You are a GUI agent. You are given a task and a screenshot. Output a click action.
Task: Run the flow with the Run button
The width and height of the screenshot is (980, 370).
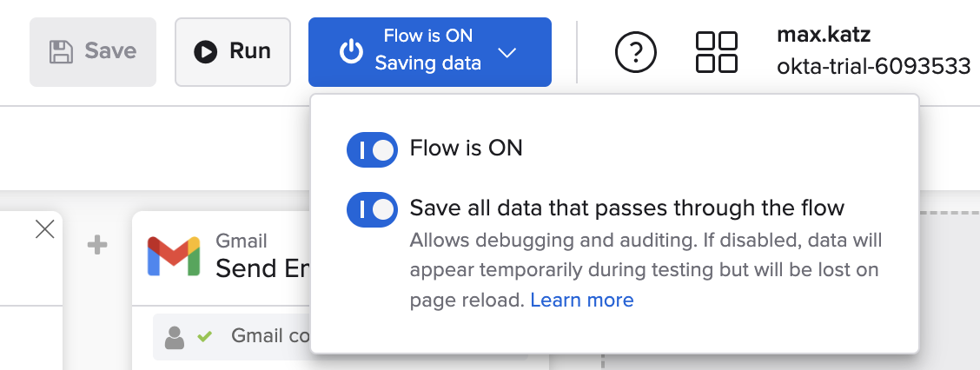[x=233, y=52]
